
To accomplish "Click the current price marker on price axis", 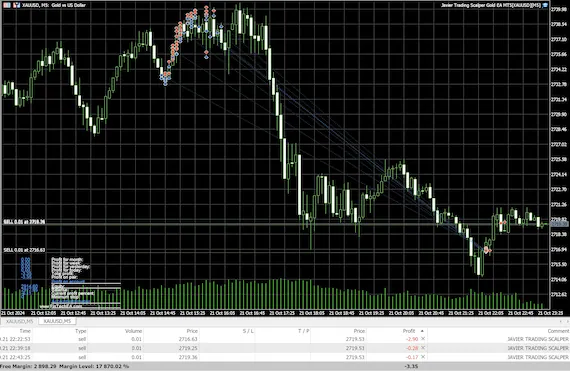I will coord(559,225).
